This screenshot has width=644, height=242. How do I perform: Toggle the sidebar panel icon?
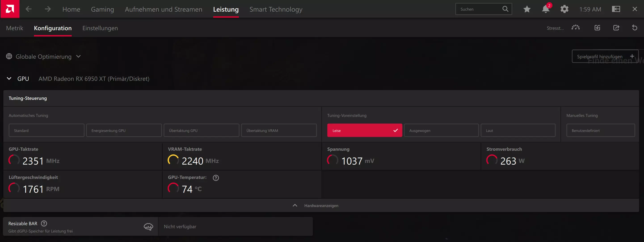point(616,9)
